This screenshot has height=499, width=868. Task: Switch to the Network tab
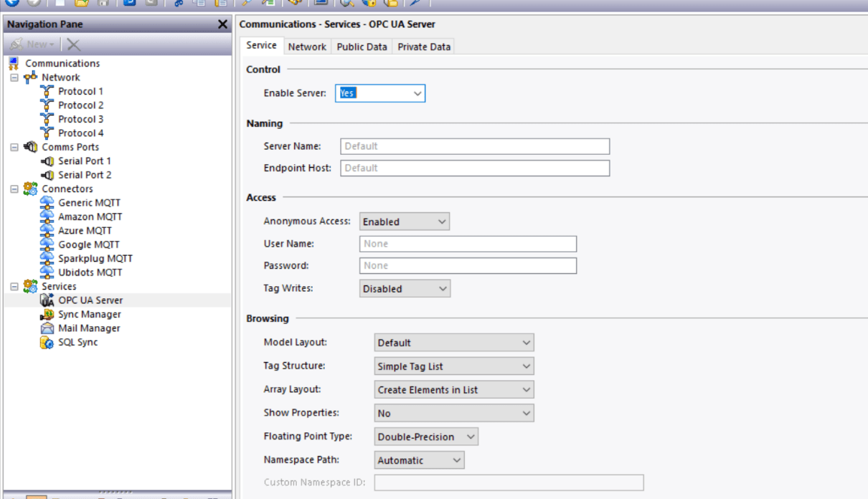pyautogui.click(x=307, y=47)
